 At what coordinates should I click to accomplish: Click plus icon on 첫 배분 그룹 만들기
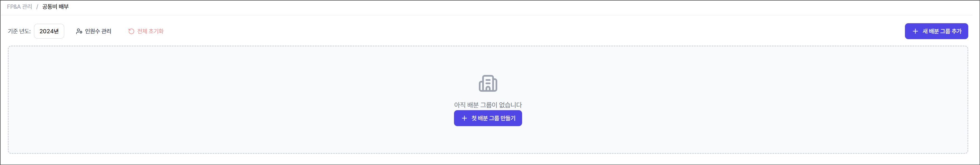tap(464, 118)
